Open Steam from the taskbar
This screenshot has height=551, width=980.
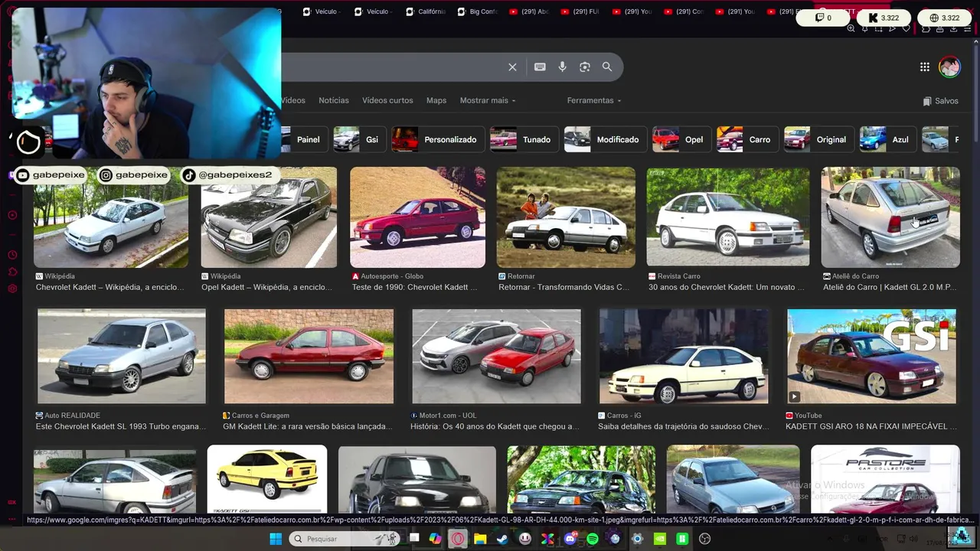(x=502, y=539)
